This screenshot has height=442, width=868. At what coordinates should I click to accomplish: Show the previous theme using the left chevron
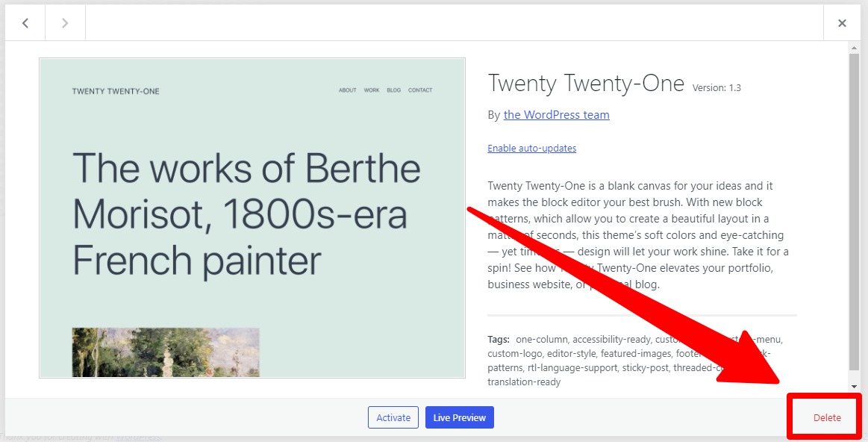[x=25, y=22]
